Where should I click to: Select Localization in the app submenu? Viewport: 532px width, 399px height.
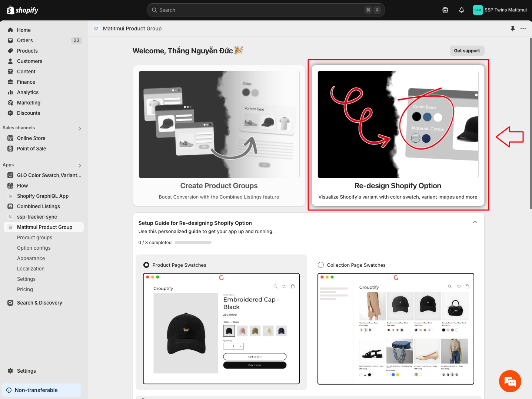pyautogui.click(x=31, y=269)
